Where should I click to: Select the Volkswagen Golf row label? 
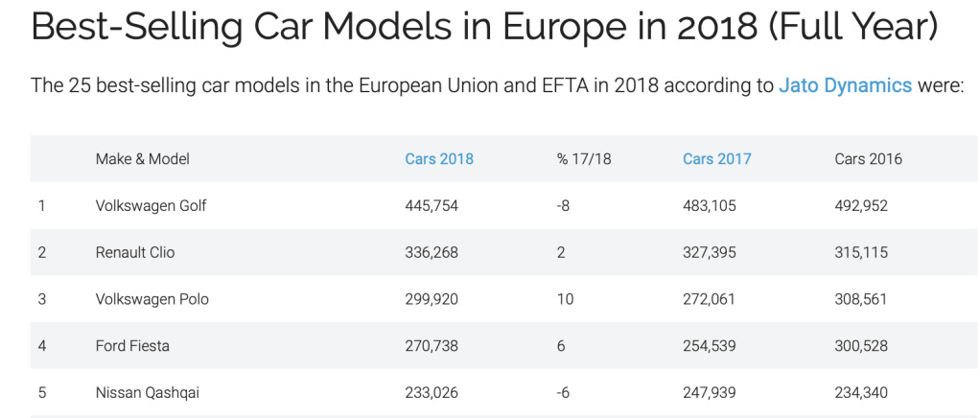pyautogui.click(x=152, y=206)
